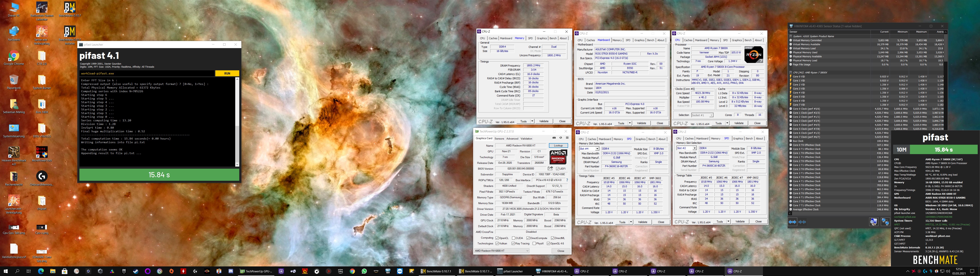Expand Tools dropdown arrow in Slot #4 SPD window

[x=631, y=222]
